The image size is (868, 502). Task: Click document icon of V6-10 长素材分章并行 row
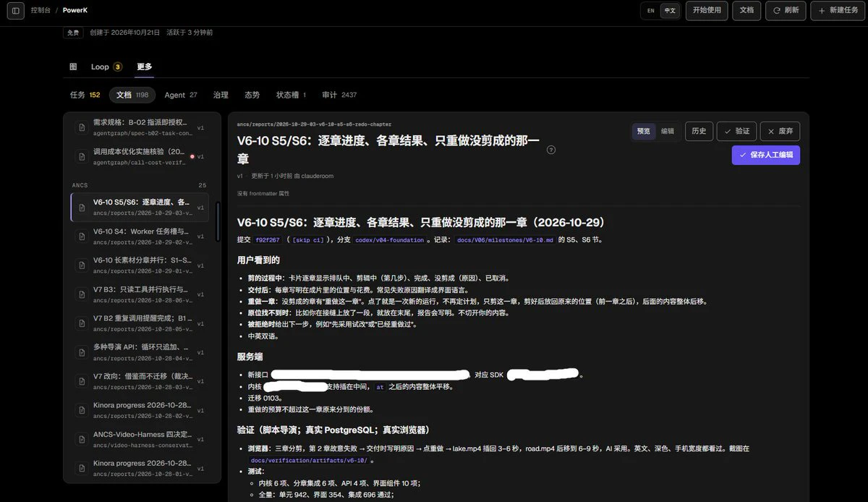coord(82,265)
